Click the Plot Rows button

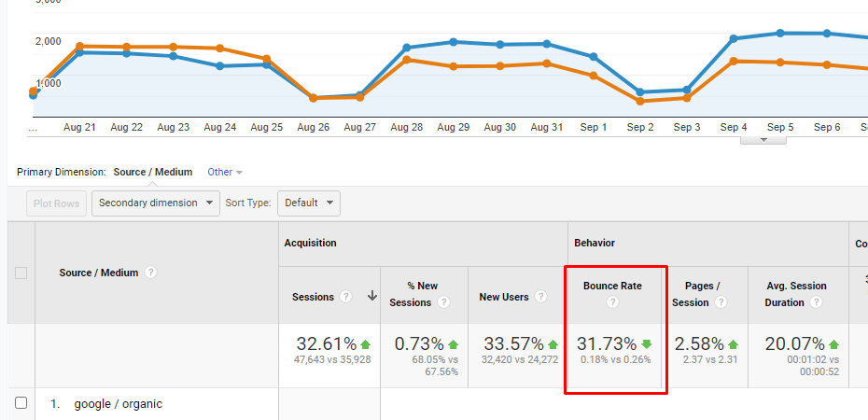[x=58, y=203]
